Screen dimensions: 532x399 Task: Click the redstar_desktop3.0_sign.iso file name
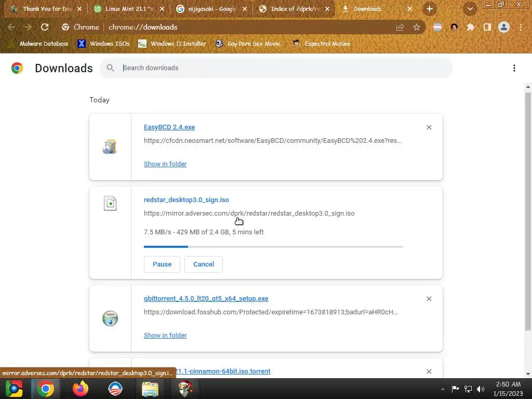[187, 200]
